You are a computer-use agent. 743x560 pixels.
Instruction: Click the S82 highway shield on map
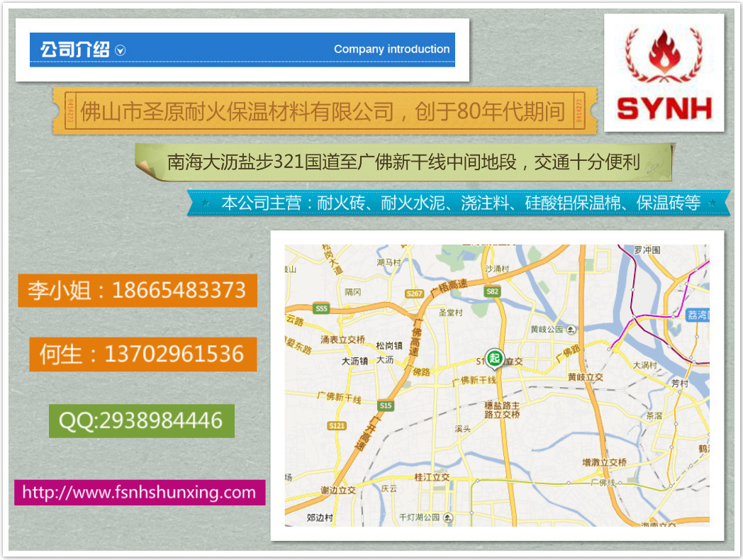tap(493, 291)
